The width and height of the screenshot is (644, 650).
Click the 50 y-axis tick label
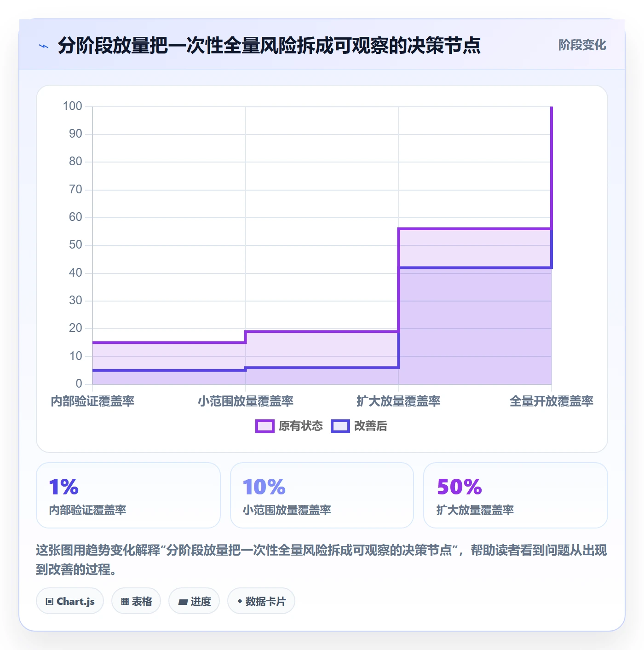pos(75,245)
